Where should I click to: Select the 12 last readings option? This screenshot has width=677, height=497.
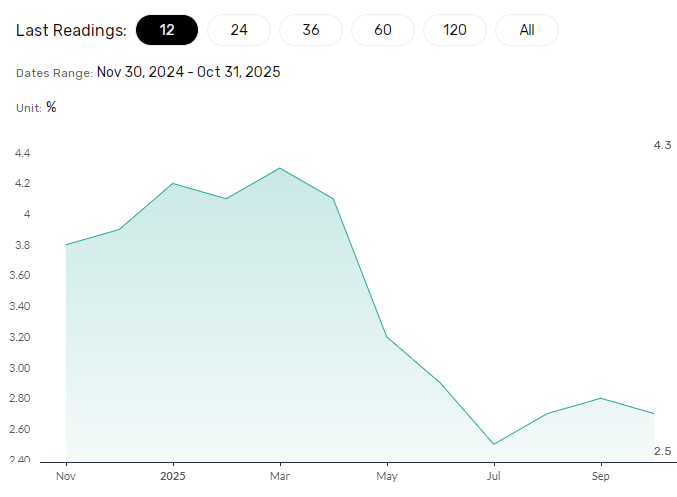[167, 30]
